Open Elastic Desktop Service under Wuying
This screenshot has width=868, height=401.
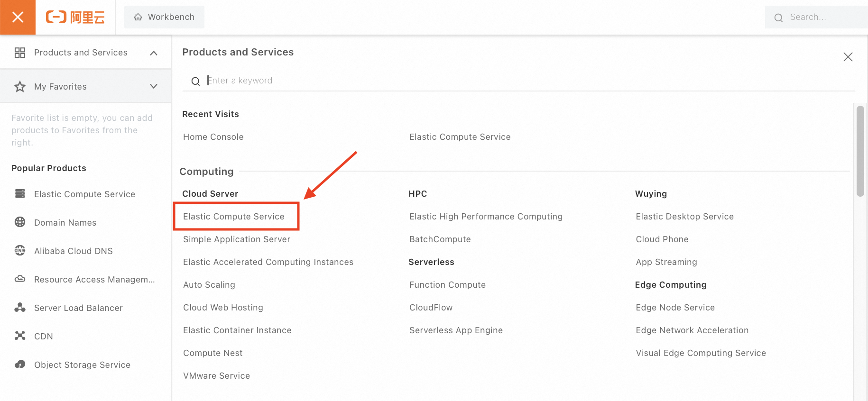point(684,217)
